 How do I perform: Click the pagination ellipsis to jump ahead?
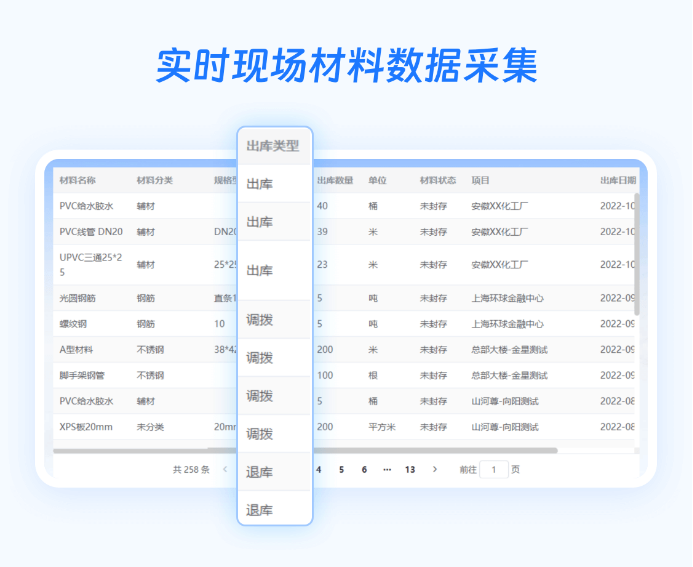coord(387,469)
